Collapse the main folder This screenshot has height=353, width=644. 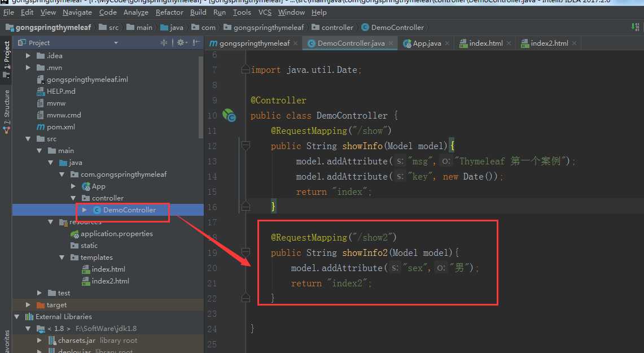[x=40, y=151]
